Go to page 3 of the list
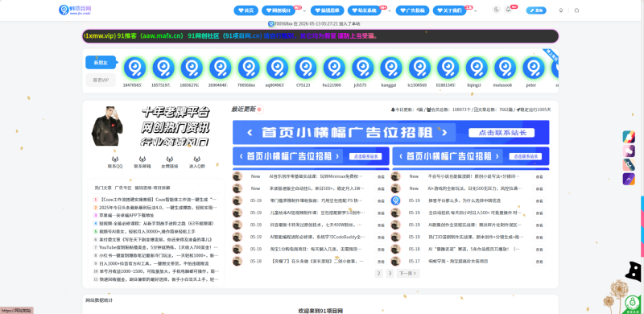Screen dimensions: 644x314 tap(390, 273)
